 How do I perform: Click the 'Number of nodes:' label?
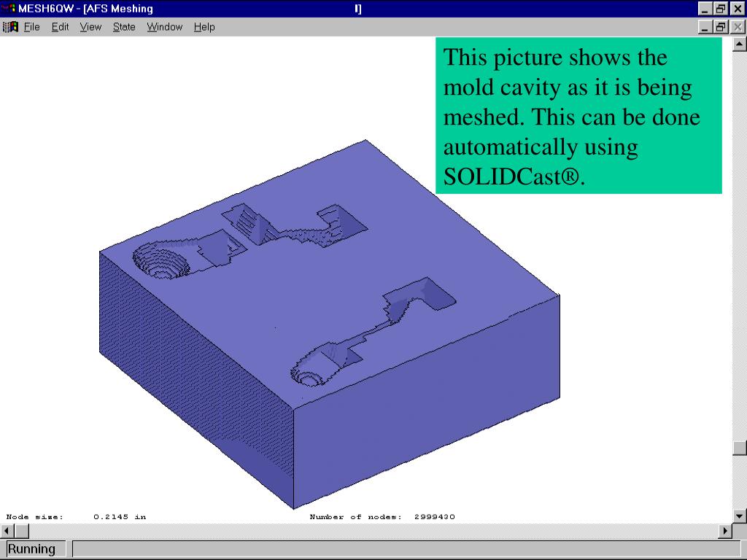tap(355, 517)
